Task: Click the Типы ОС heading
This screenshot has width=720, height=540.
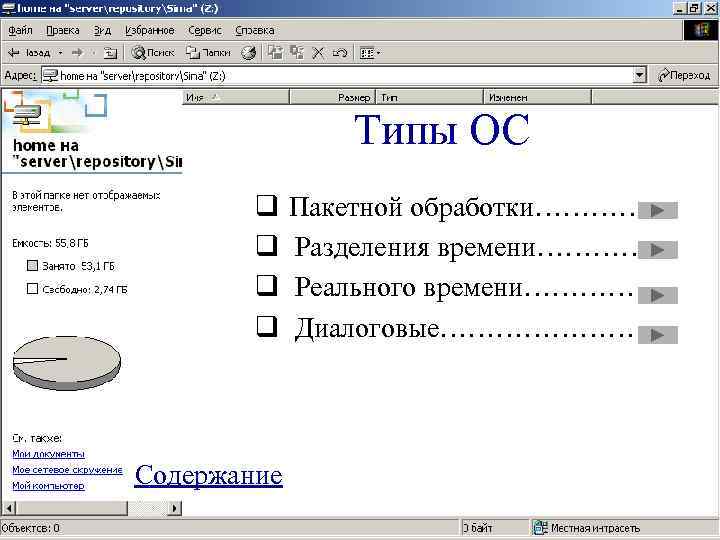Action: (x=442, y=130)
